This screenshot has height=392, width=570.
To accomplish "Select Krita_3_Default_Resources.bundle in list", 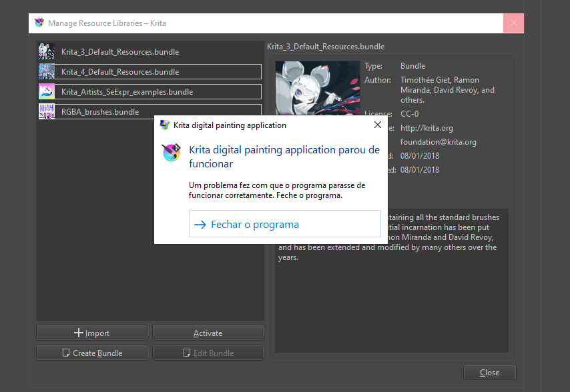I will tap(150, 51).
